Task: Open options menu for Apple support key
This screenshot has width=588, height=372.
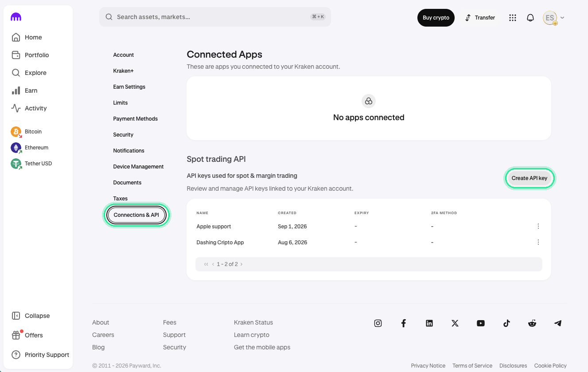Action: (x=538, y=226)
